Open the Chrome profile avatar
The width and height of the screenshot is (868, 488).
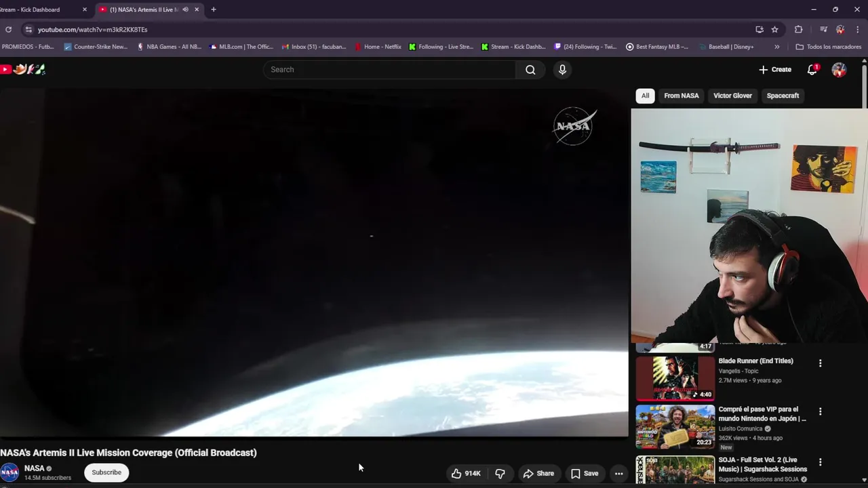tap(840, 29)
